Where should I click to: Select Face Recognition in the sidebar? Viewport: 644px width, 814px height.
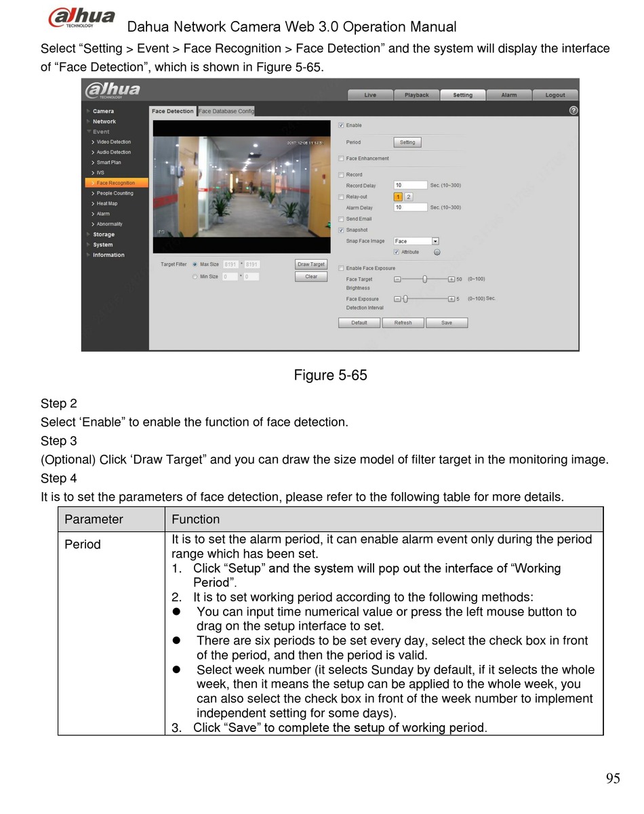point(115,183)
